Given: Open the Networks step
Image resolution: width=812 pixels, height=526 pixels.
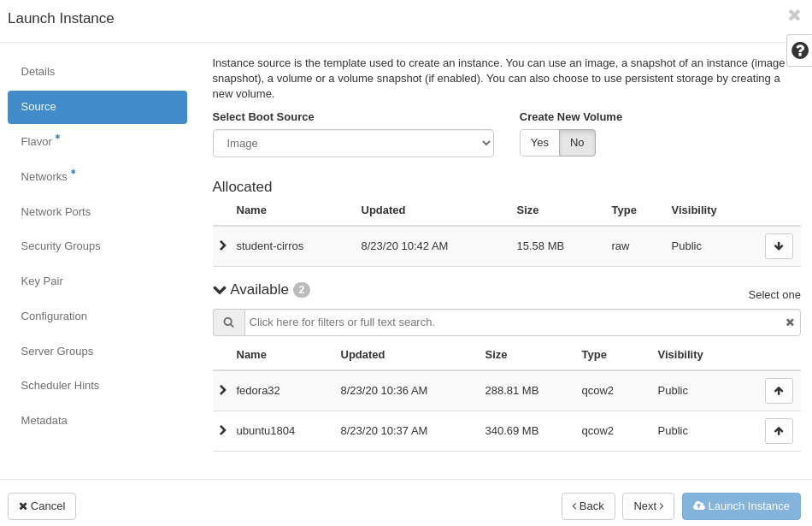Looking at the screenshot, I should click(x=97, y=177).
